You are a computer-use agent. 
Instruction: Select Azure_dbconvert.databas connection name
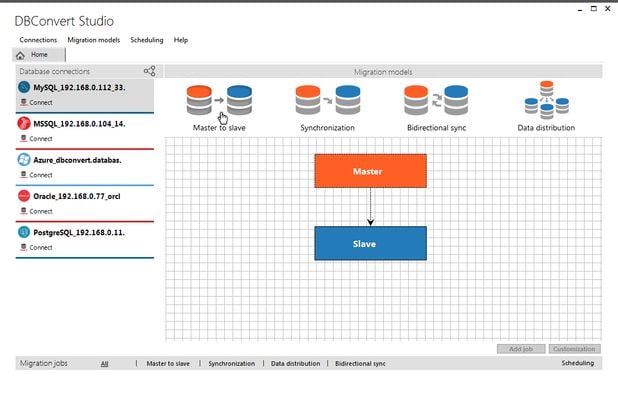(77, 160)
